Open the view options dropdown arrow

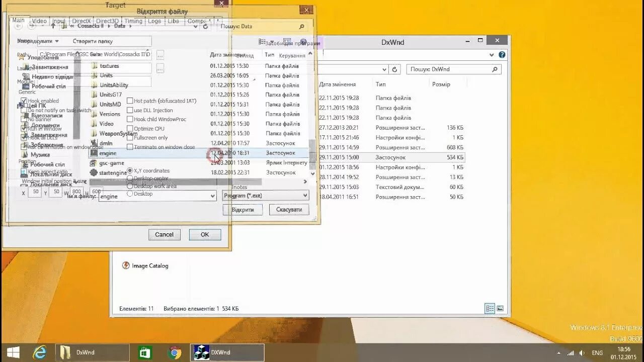271,43
